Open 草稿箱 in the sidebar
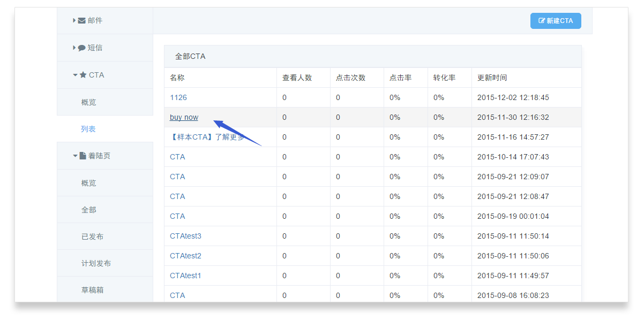644x321 pixels. point(92,290)
